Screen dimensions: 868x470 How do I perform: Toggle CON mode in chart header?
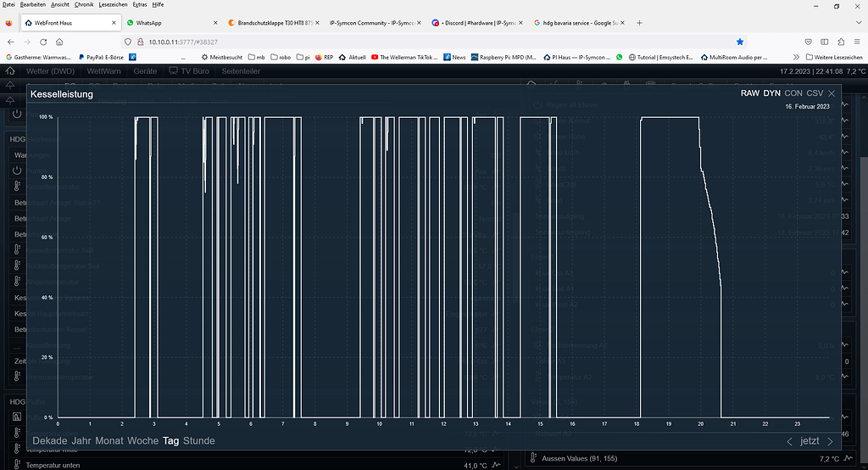pyautogui.click(x=793, y=93)
